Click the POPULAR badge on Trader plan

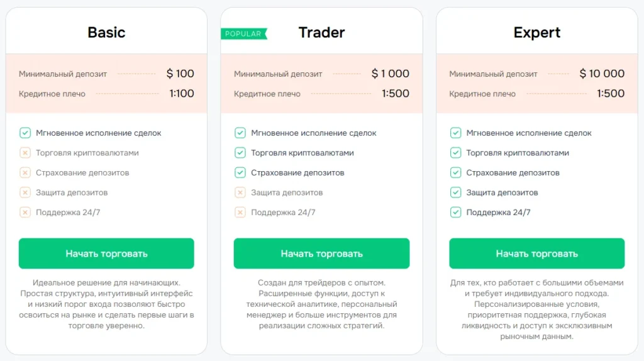tap(243, 33)
